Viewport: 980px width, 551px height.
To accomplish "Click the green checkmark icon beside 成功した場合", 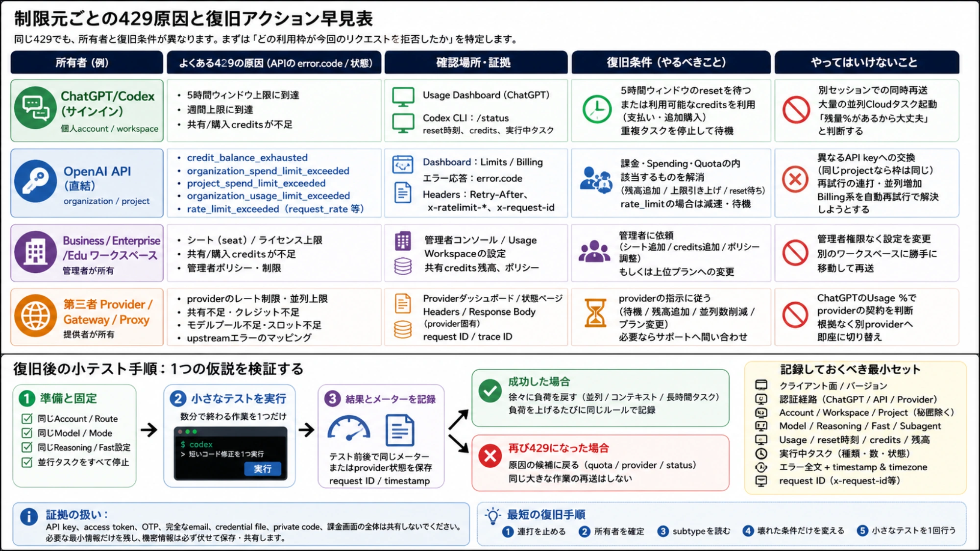I will click(x=490, y=391).
